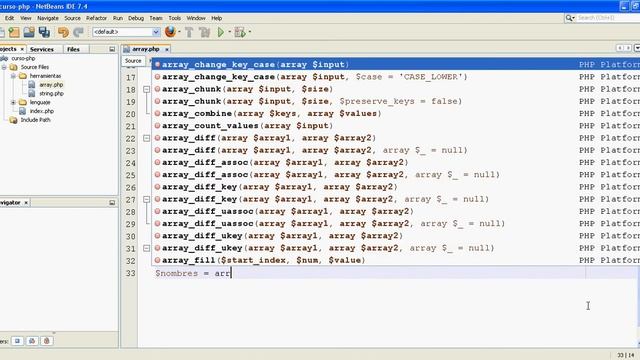Click the Open Project toolbar icon
The image size is (640, 360).
[29, 32]
